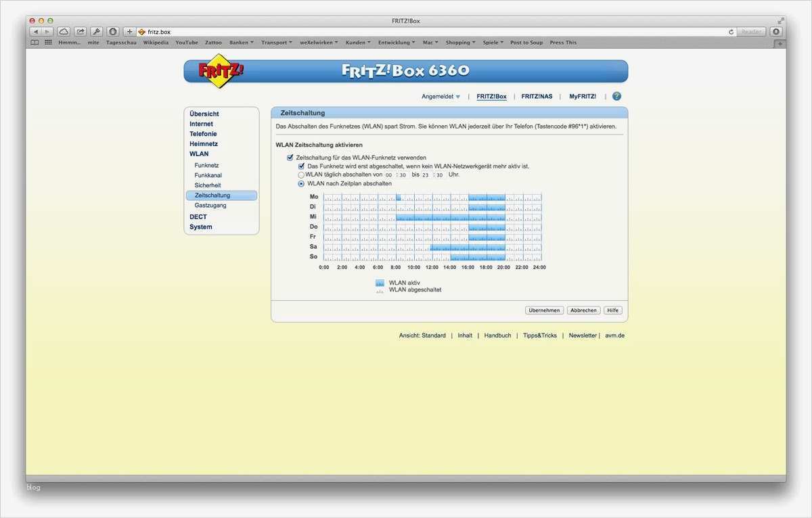Open the Banken bookmarks folder

click(242, 43)
